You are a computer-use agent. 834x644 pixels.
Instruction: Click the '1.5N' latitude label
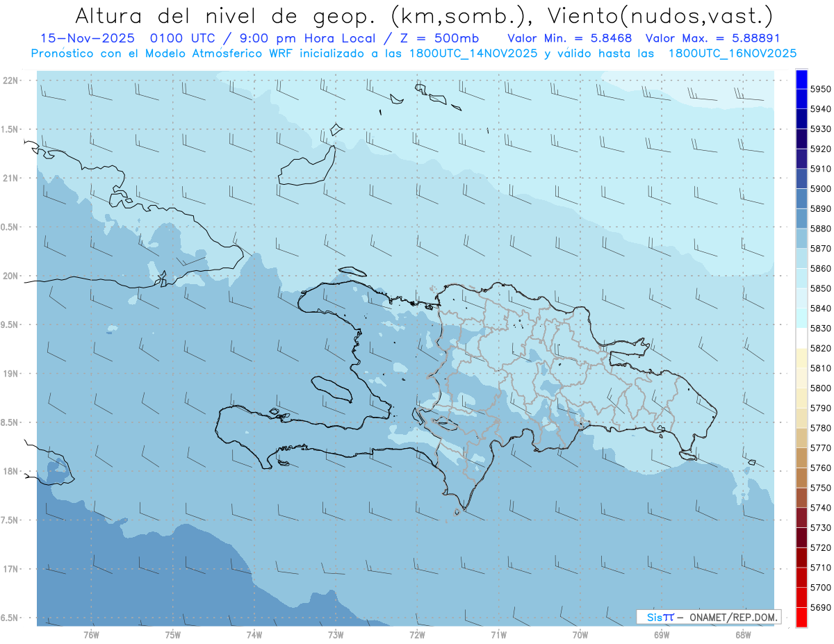10,129
